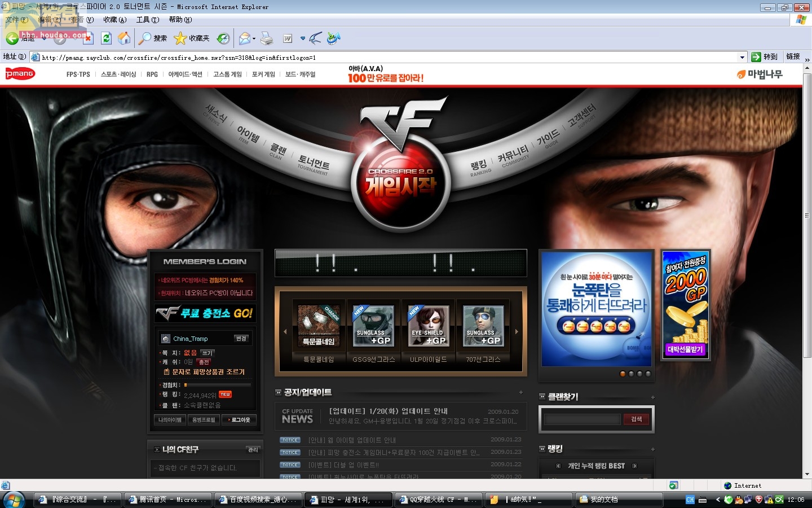The image size is (812, 508).
Task: Click the vertical page scrollbar thumb
Action: 807,214
